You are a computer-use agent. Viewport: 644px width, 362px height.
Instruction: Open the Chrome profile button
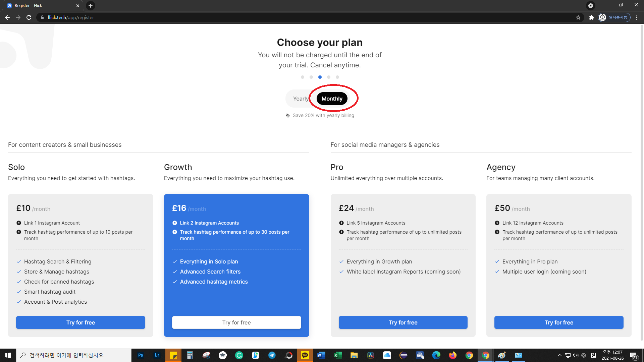click(614, 17)
